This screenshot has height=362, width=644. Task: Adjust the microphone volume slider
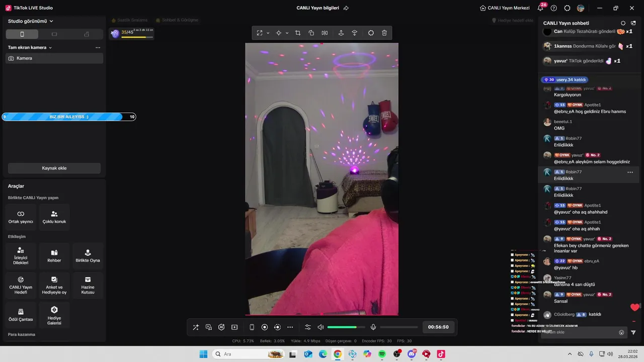[399, 327]
